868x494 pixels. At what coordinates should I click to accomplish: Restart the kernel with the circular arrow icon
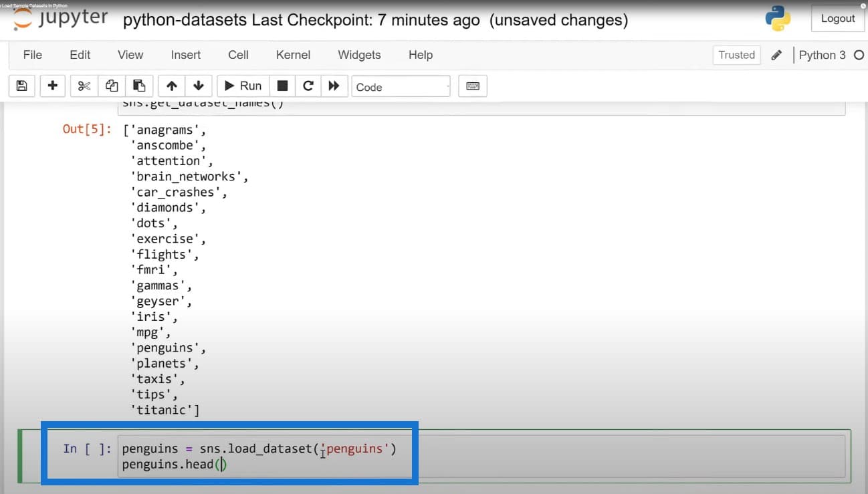[x=308, y=86]
